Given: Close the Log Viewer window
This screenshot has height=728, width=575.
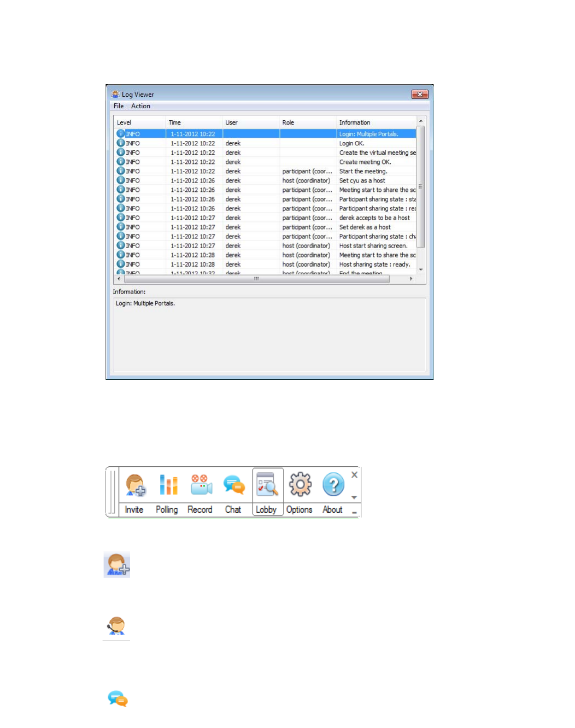Looking at the screenshot, I should tap(420, 94).
